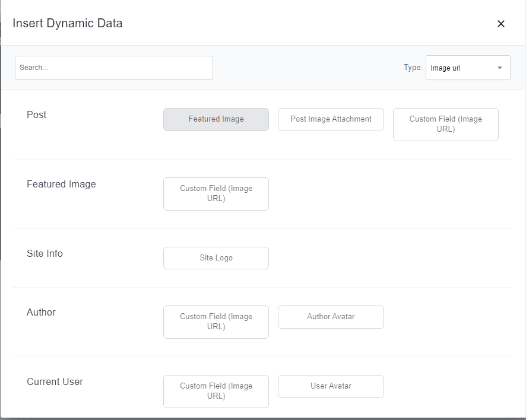This screenshot has width=526, height=420.
Task: Click the Post section label
Action: (x=37, y=114)
